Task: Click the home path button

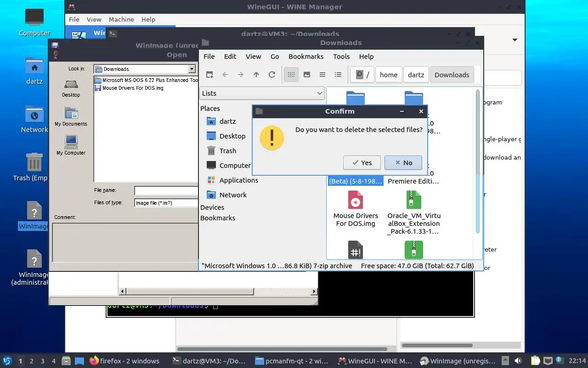Action: 389,75
